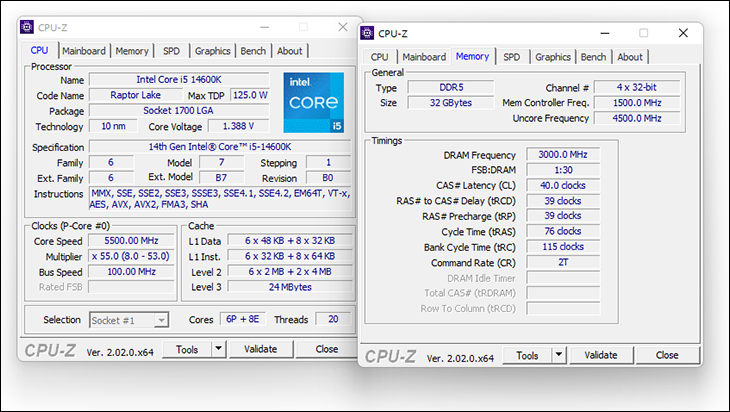Image resolution: width=730 pixels, height=412 pixels.
Task: Click FSB:DRAM ratio value 1:30
Action: 563,170
